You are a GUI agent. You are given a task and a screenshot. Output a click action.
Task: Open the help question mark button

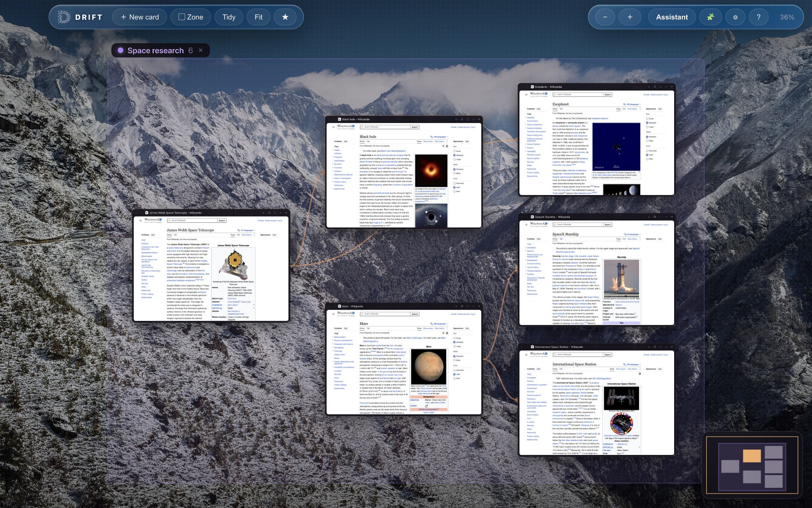click(x=758, y=17)
